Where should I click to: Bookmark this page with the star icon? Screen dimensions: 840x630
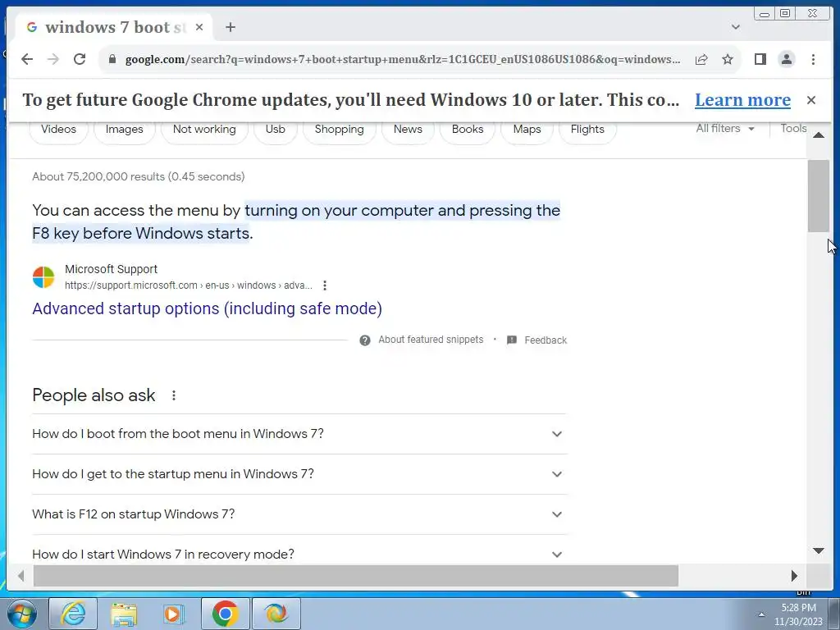[x=727, y=59]
